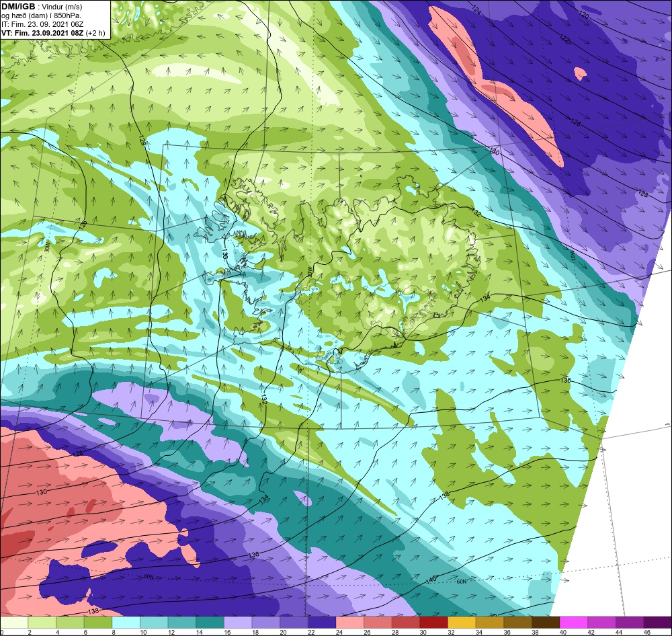Pick the 36–38 m/s brown legend swatch
This screenshot has width=672, height=636.
(x=518, y=622)
